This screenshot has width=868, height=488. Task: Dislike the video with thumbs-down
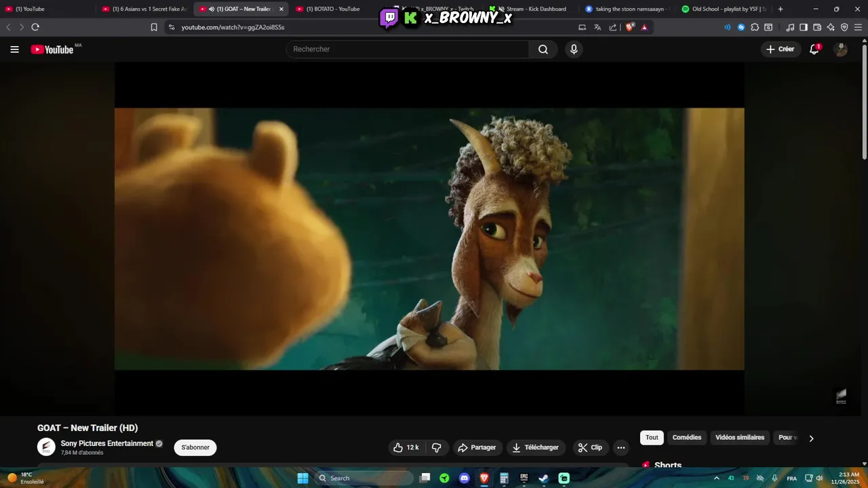pos(437,447)
